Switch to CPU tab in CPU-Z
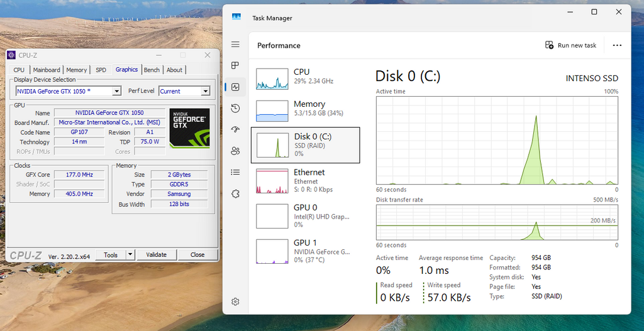Screen dimensions: 644x331 click(19, 70)
